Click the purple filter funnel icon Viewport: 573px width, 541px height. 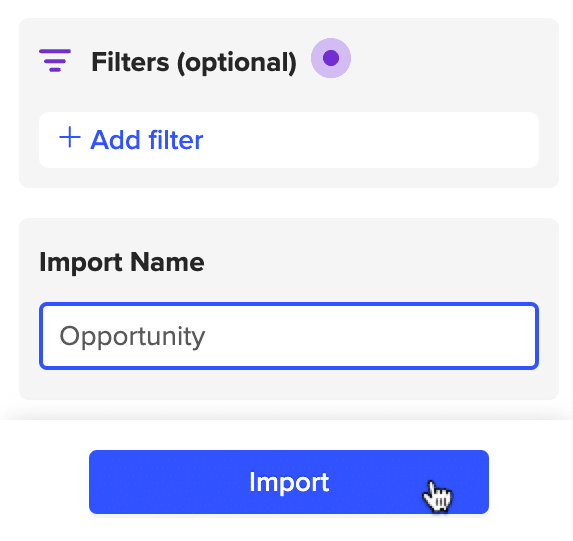click(x=55, y=60)
